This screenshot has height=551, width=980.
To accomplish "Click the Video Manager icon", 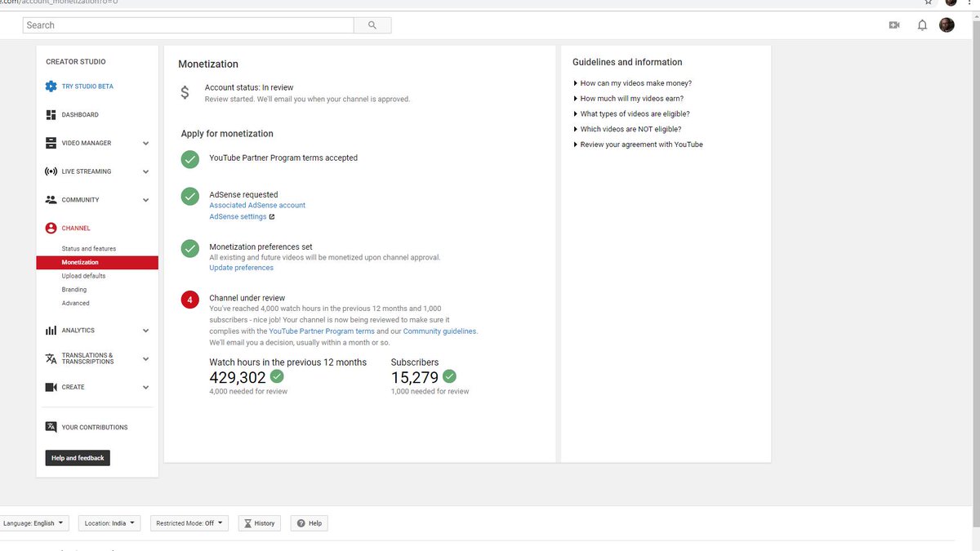I will (x=51, y=143).
